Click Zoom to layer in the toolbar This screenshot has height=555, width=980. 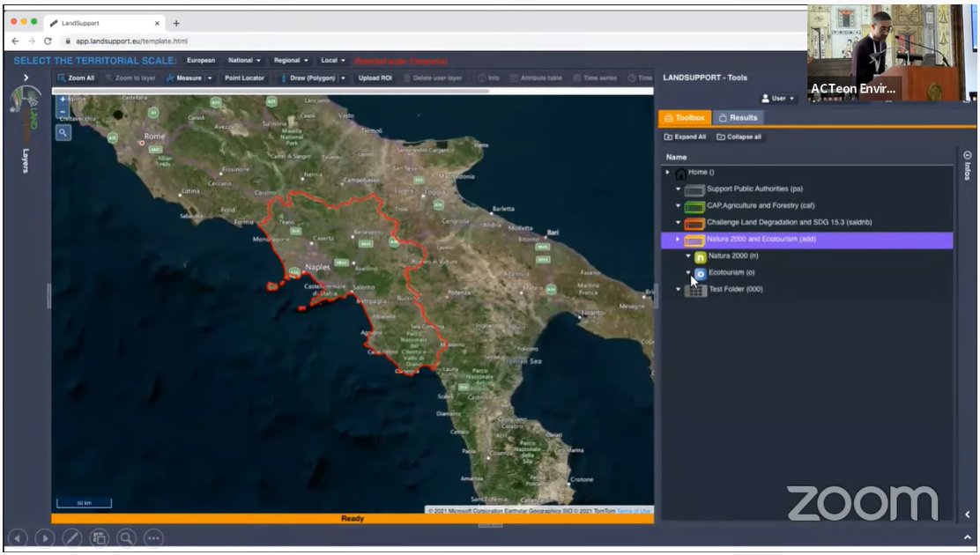click(130, 78)
